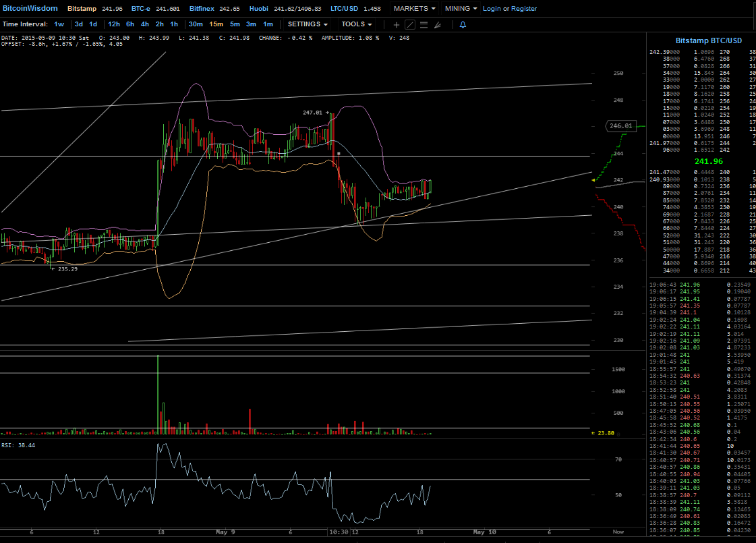Select the horizontal lines drawing tool
Screen dimensions: 756x543
click(424, 24)
